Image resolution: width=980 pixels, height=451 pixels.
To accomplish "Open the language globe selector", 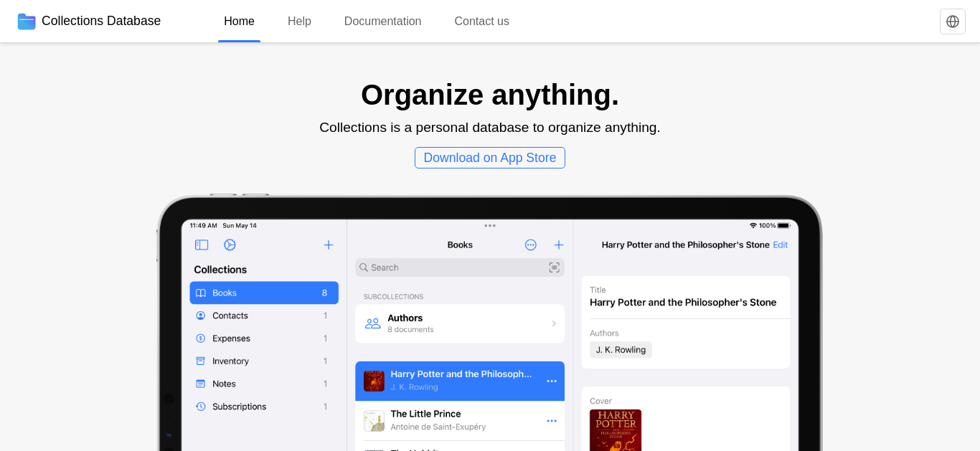I will click(x=953, y=22).
